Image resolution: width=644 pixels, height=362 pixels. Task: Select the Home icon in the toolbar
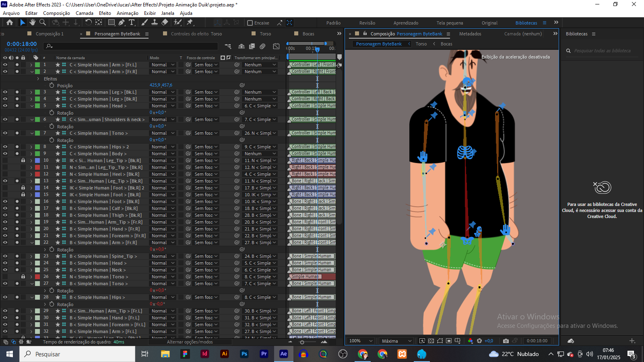(x=10, y=23)
